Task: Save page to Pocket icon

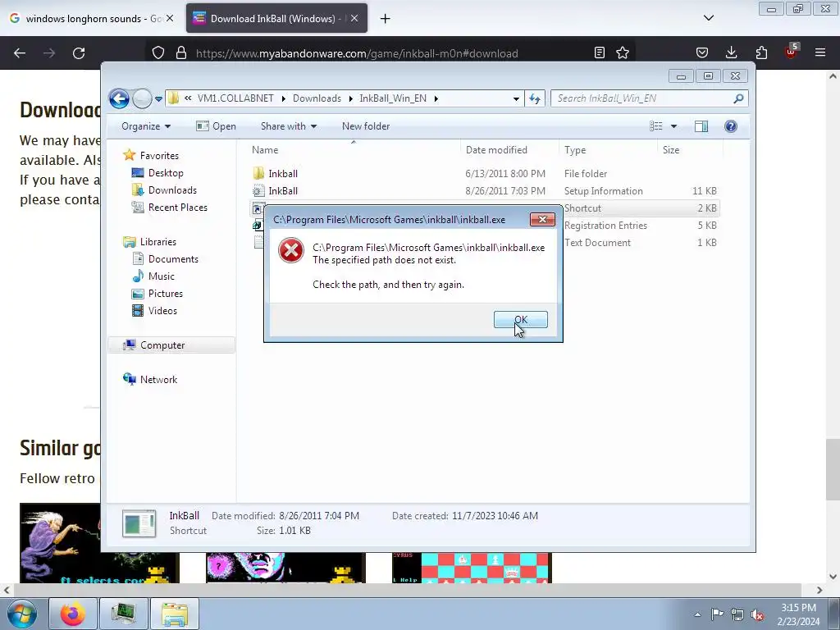Action: (x=702, y=52)
